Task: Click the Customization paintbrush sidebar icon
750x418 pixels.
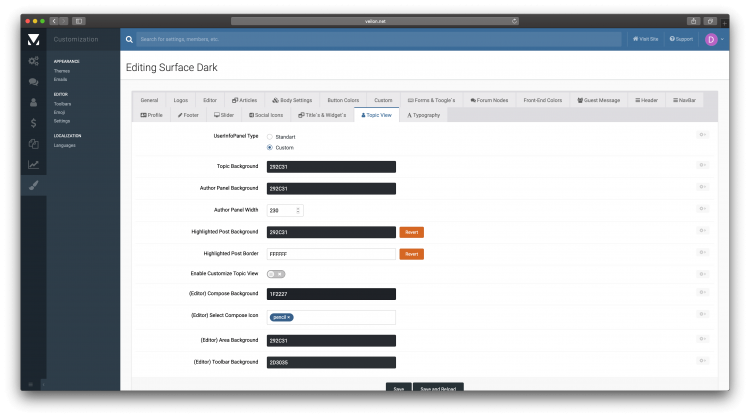Action: point(33,186)
